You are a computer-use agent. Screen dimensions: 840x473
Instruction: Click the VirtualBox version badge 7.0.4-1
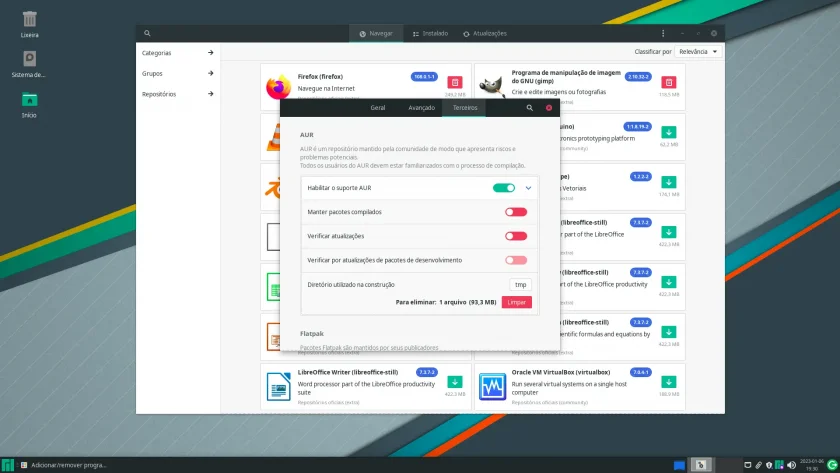(x=641, y=372)
